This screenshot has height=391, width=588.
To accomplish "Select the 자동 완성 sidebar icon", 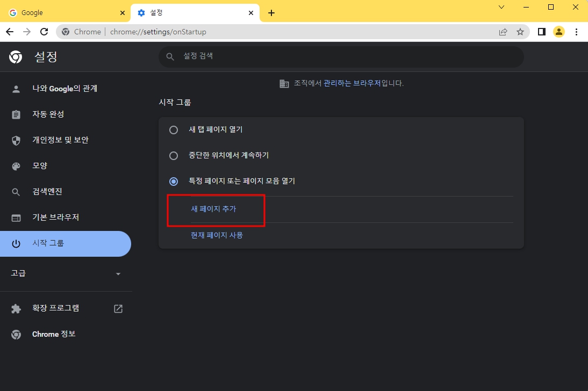I will tap(16, 114).
